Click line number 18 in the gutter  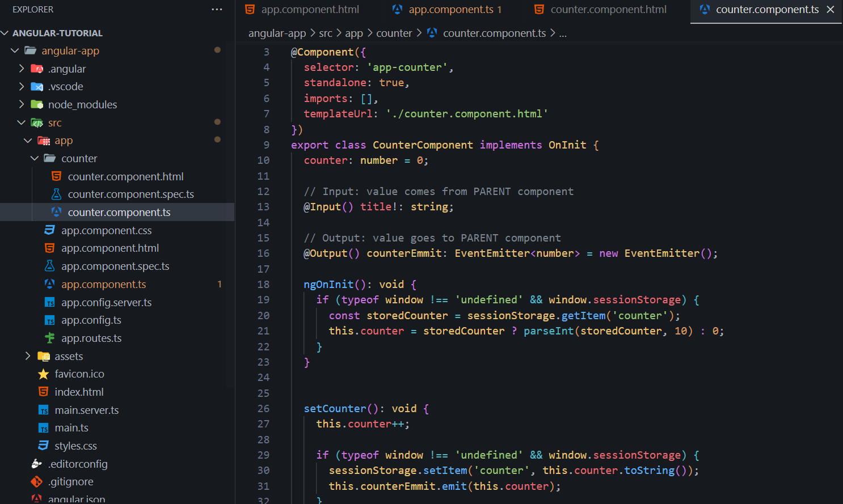(263, 285)
